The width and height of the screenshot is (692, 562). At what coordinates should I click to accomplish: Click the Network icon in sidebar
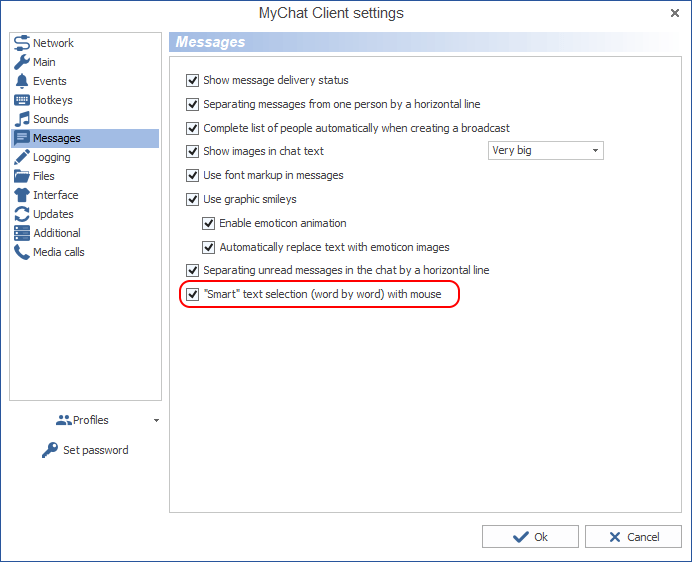pos(22,43)
